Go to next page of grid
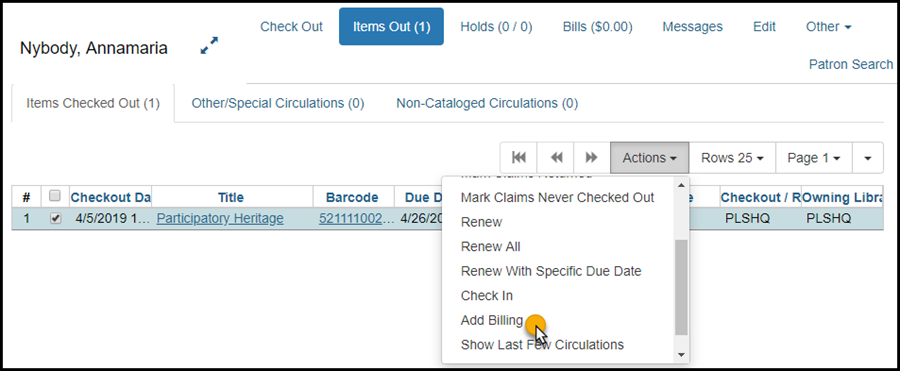Screen dimensions: 900x371 tap(592, 157)
